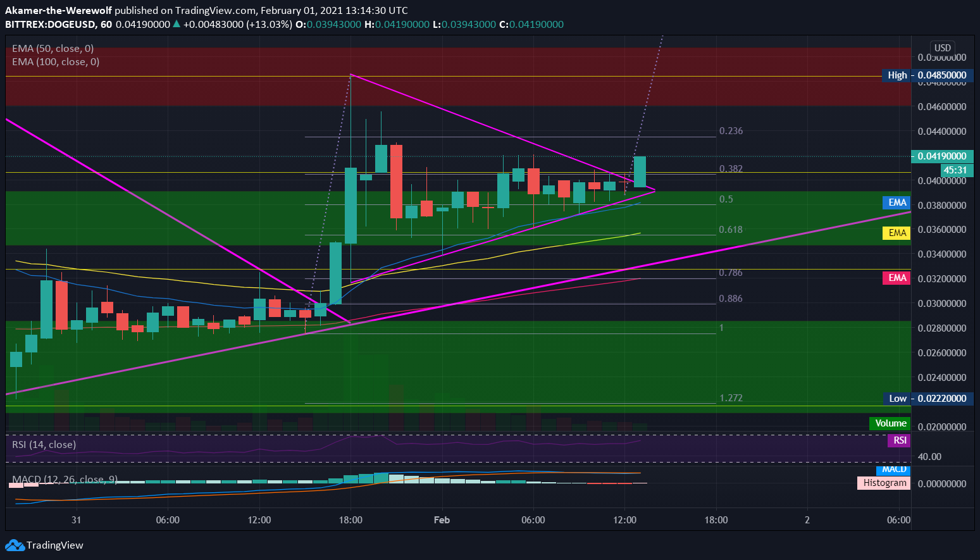Click the Feb date label on time axis

pyautogui.click(x=442, y=520)
